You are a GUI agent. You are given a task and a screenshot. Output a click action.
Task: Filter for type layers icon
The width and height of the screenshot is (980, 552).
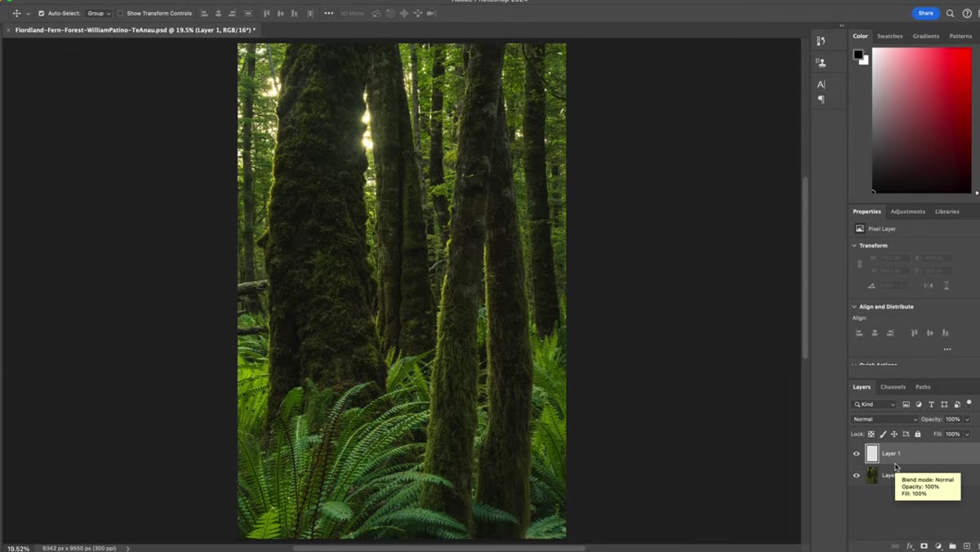931,404
